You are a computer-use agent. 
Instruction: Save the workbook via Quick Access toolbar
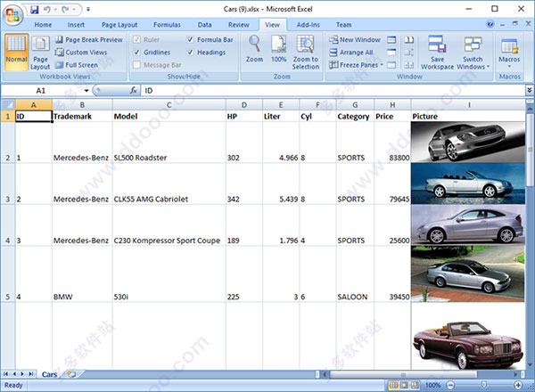(35, 10)
